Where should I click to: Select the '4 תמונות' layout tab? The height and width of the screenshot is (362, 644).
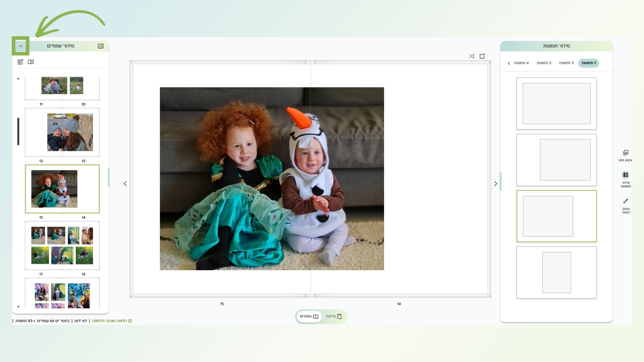pos(521,63)
